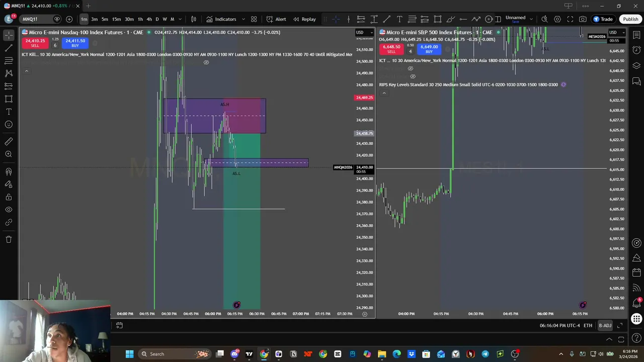Add a symbol to compare
The height and width of the screenshot is (362, 644).
69,19
